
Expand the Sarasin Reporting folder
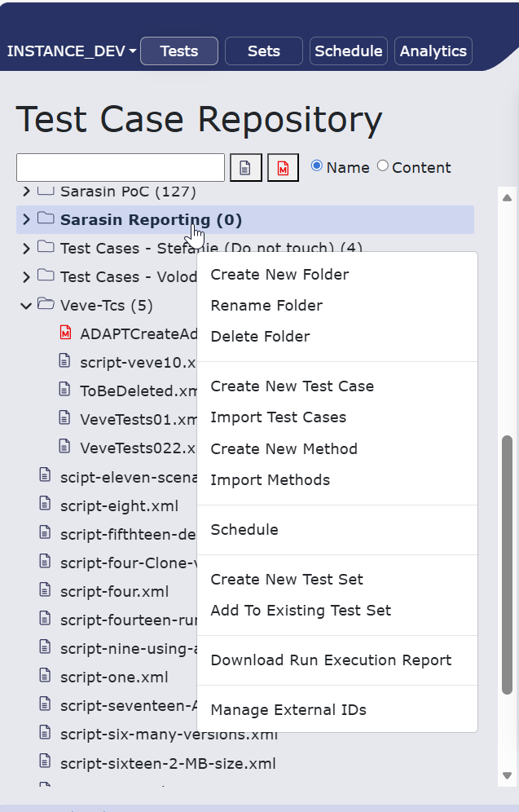point(26,219)
